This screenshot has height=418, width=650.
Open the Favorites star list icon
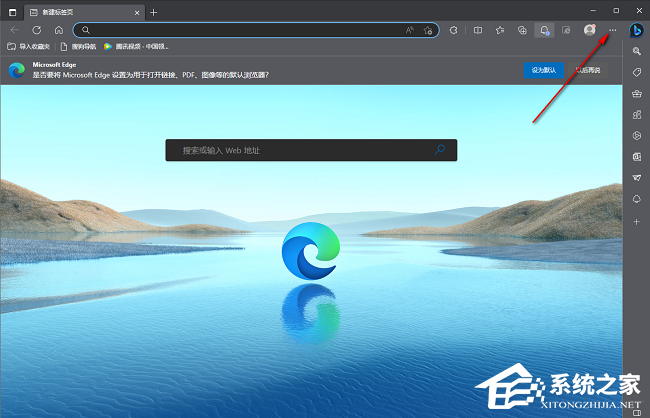500,30
